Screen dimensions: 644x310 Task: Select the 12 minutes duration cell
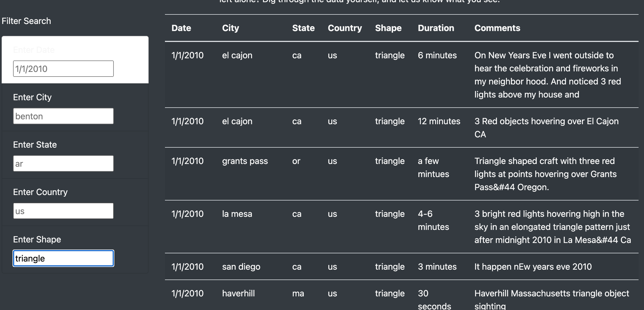click(x=439, y=121)
